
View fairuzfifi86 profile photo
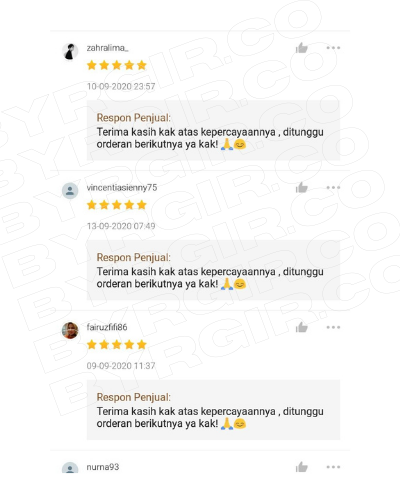(70, 330)
